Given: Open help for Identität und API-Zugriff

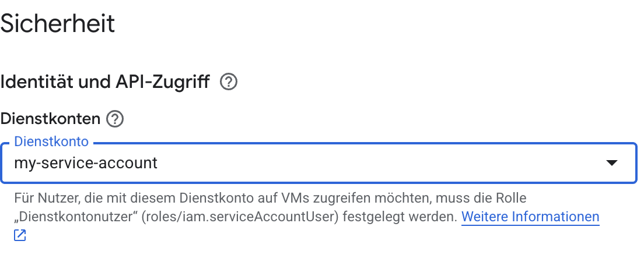Looking at the screenshot, I should point(228,83).
